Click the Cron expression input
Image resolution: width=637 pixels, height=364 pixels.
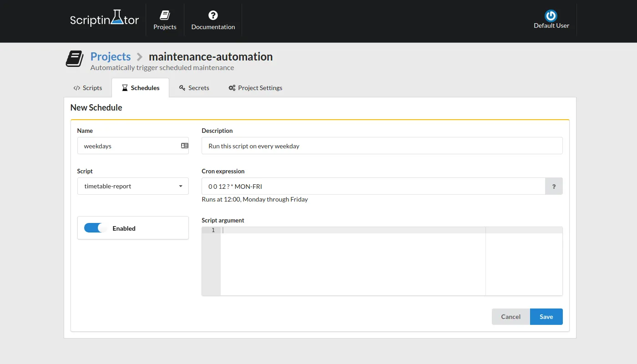[374, 186]
